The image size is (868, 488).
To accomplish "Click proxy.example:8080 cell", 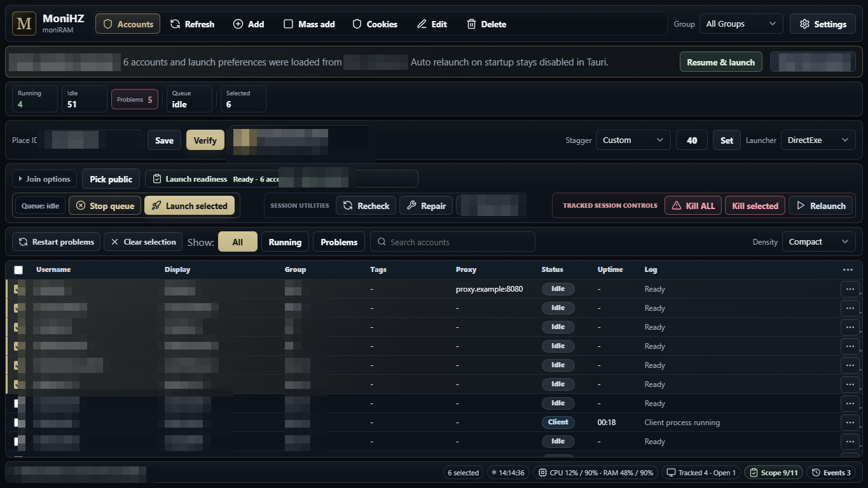I will pyautogui.click(x=489, y=289).
